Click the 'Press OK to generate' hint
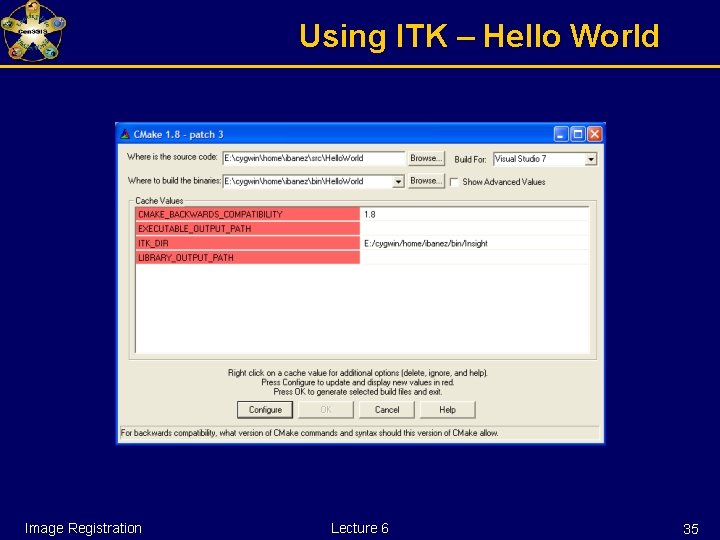 coord(358,392)
